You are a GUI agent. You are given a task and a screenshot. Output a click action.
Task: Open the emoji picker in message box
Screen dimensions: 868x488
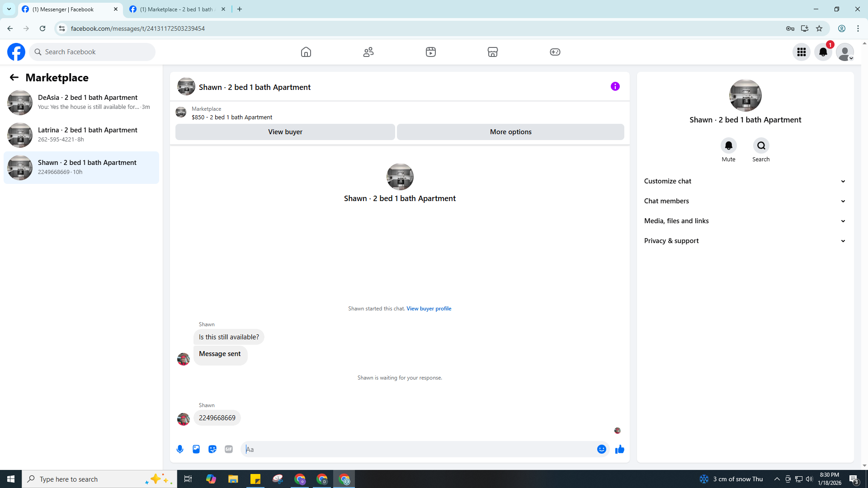point(601,449)
